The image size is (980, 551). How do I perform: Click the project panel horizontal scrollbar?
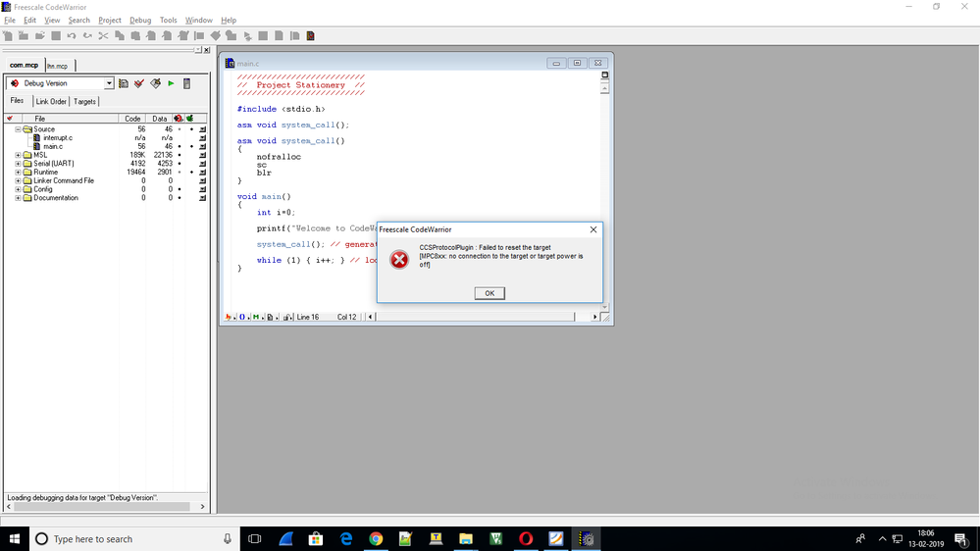coord(106,507)
